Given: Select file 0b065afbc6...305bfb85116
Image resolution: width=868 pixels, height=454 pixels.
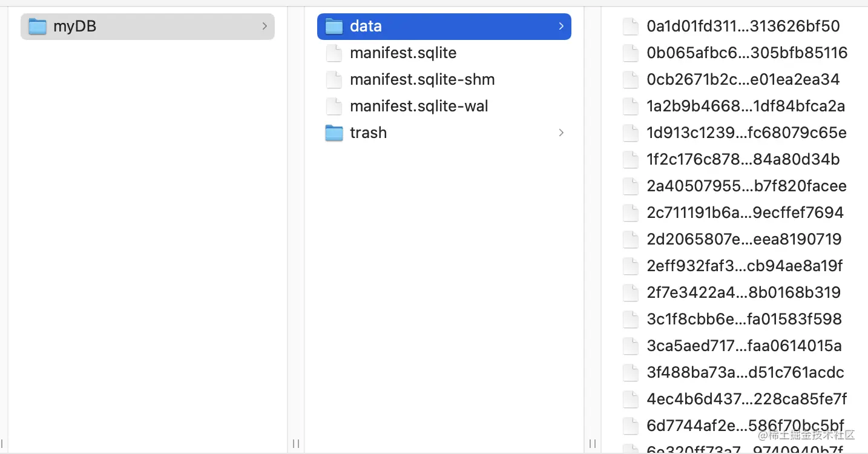Looking at the screenshot, I should pyautogui.click(x=746, y=53).
